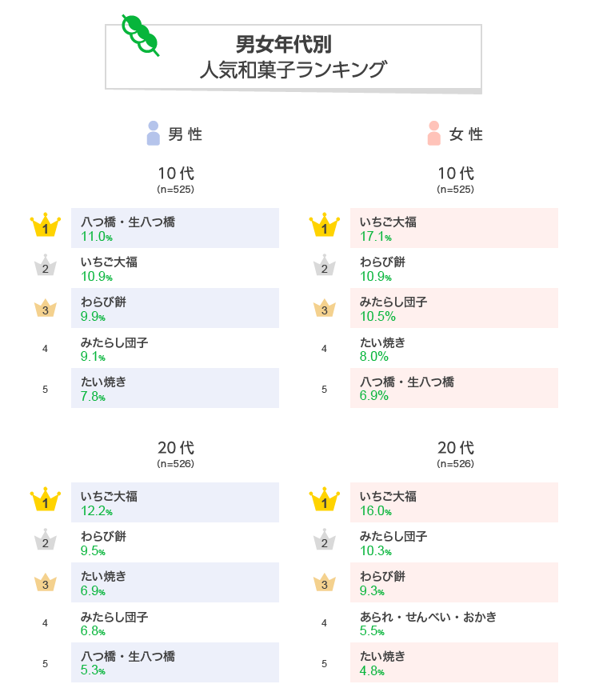Click the 男性 column heading
The width and height of the screenshot is (591, 700).
click(x=186, y=134)
